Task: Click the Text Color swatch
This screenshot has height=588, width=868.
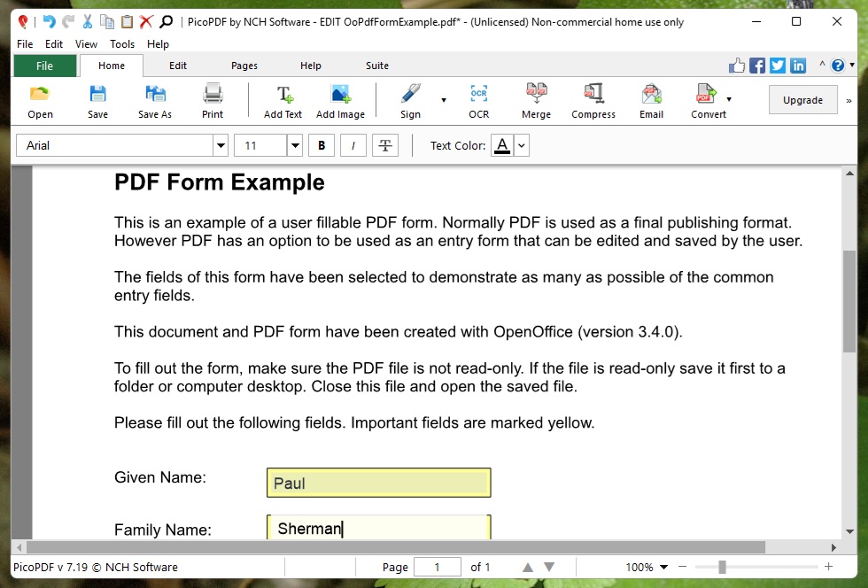Action: (x=502, y=146)
